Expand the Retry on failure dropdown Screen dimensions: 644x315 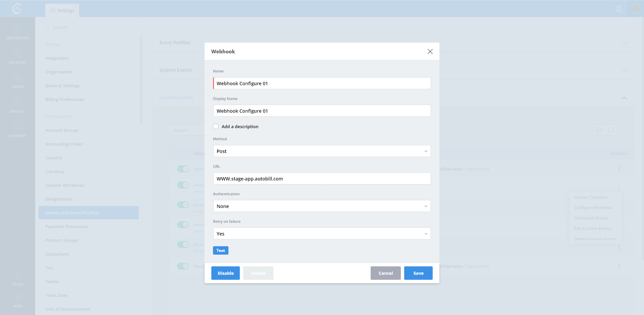pos(322,233)
